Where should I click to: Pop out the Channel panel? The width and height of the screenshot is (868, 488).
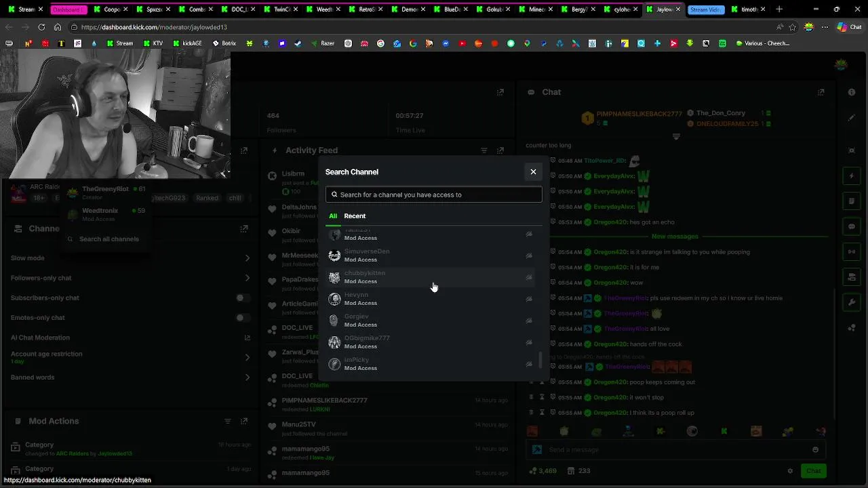[244, 228]
